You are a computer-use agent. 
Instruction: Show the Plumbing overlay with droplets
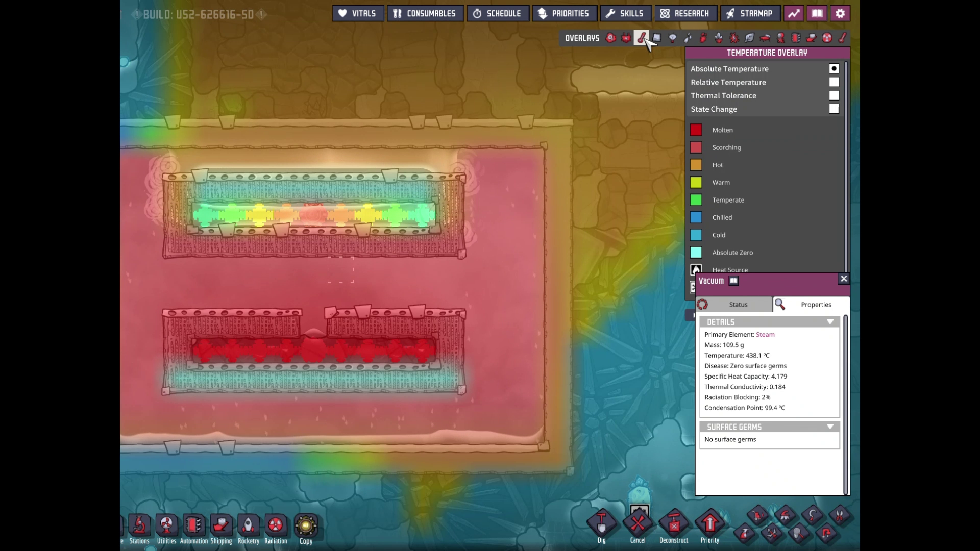pyautogui.click(x=688, y=38)
